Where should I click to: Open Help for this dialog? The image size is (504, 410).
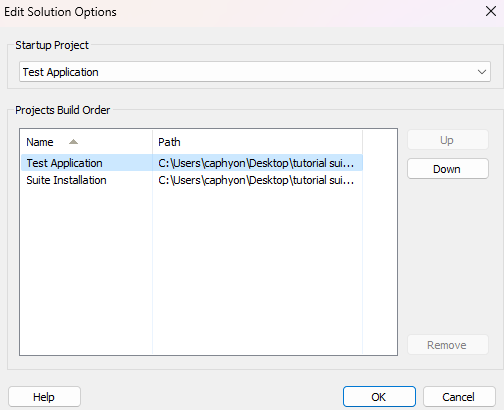pyautogui.click(x=44, y=397)
